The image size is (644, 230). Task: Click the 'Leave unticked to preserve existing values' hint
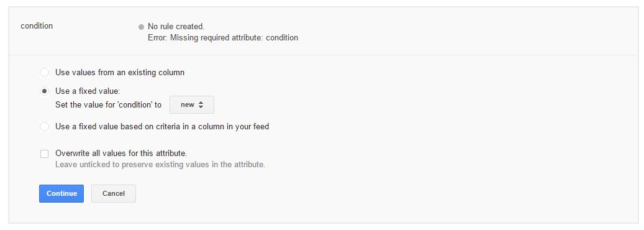tap(160, 165)
